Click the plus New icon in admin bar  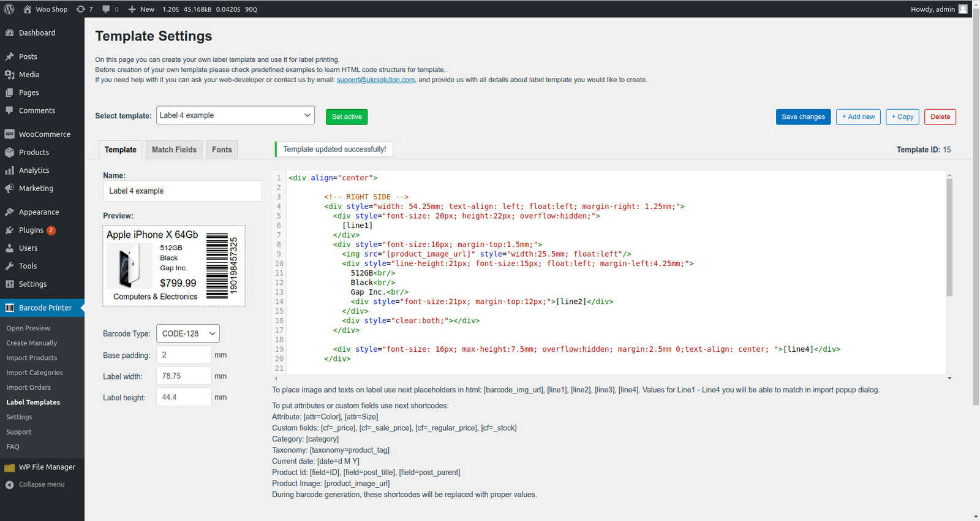[x=132, y=9]
